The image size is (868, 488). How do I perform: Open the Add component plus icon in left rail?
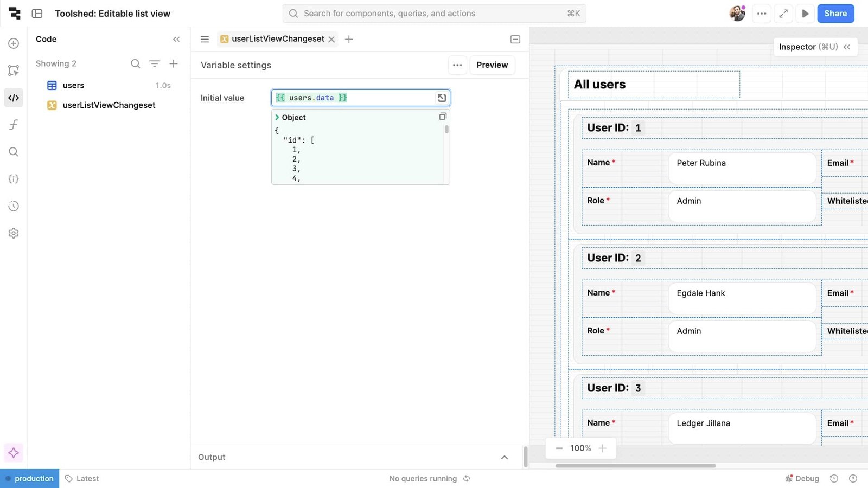(14, 43)
